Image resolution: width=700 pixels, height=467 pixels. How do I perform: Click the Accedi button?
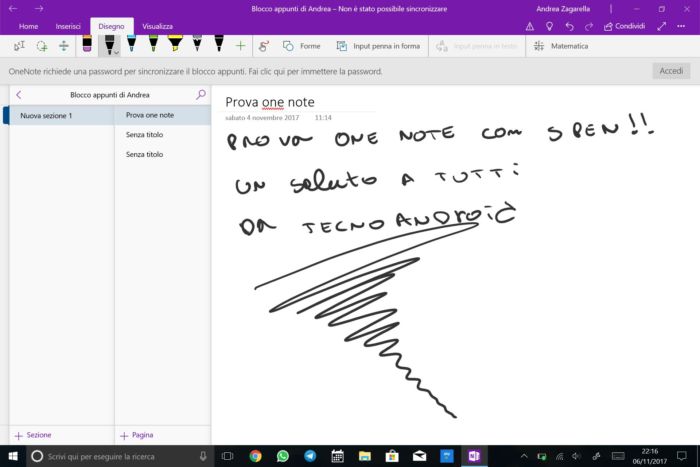pos(671,71)
